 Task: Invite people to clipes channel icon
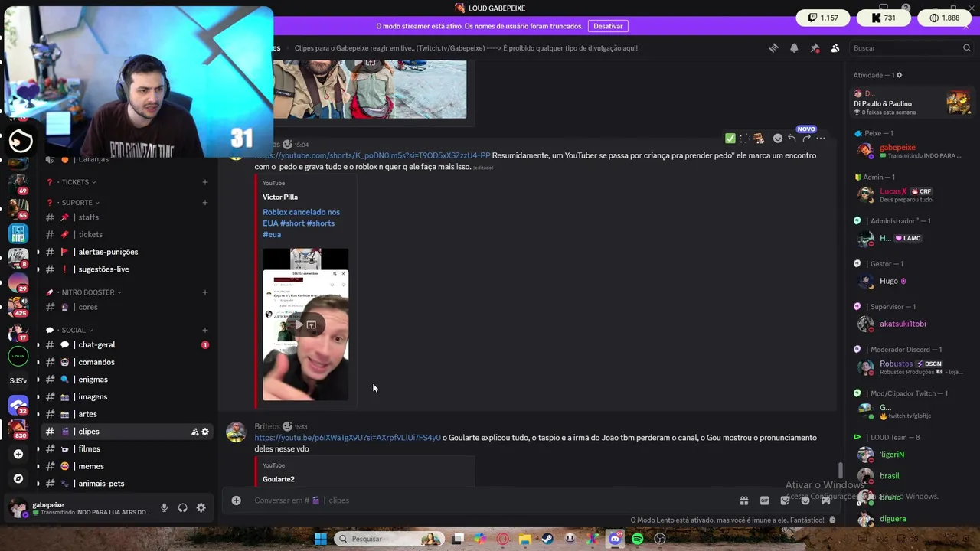pos(194,432)
